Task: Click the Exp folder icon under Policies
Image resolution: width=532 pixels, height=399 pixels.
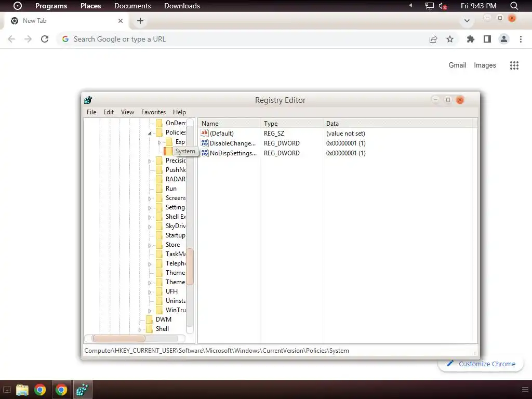Action: tap(169, 142)
